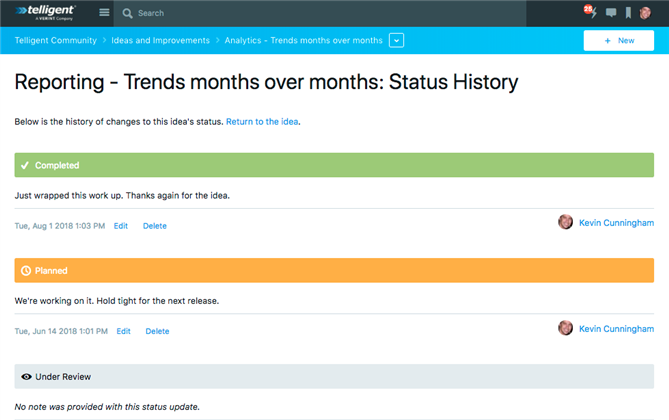Screen dimensions: 669x420
Task: Expand the breadcrumb dropdown arrow
Action: (x=396, y=41)
